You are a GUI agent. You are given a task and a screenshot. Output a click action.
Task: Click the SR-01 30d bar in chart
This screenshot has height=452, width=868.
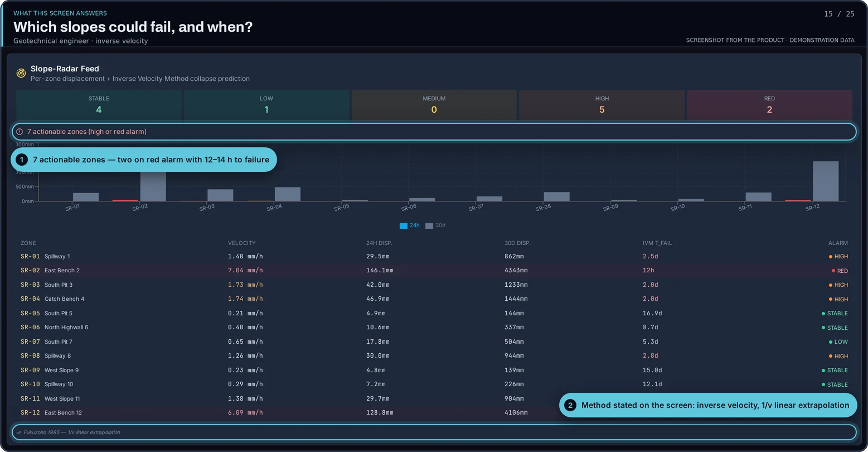[x=86, y=197]
